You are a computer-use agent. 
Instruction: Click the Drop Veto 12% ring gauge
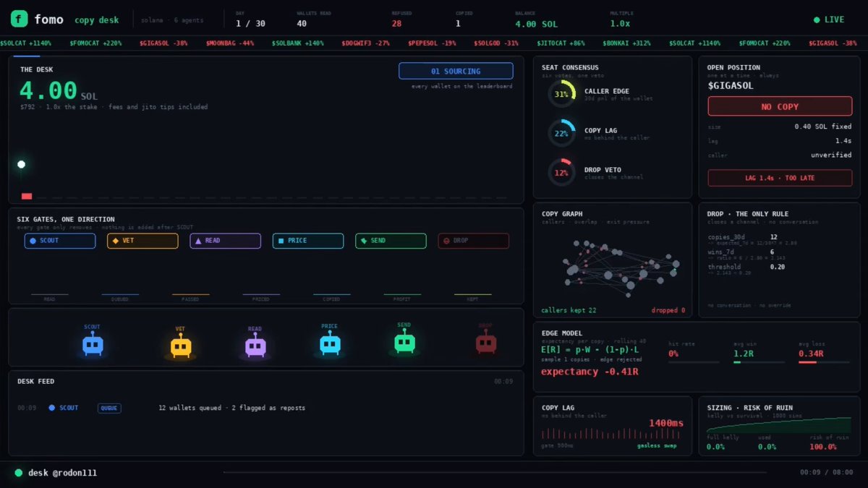click(561, 173)
